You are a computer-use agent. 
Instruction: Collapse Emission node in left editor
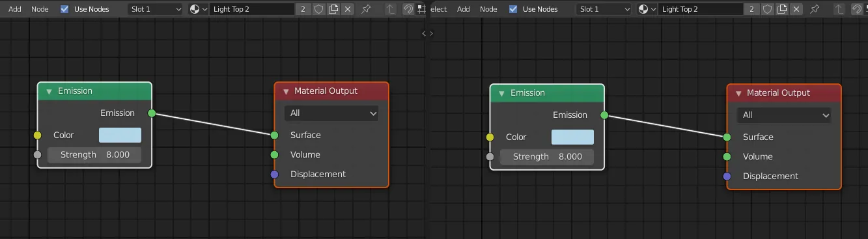(49, 91)
